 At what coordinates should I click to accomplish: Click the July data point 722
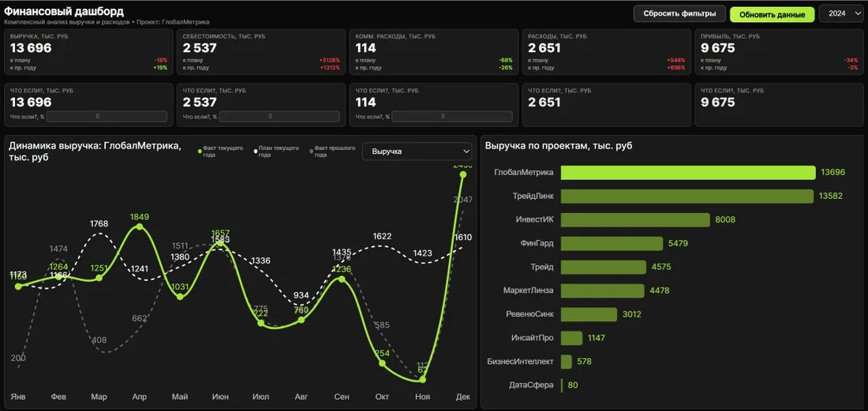click(260, 323)
